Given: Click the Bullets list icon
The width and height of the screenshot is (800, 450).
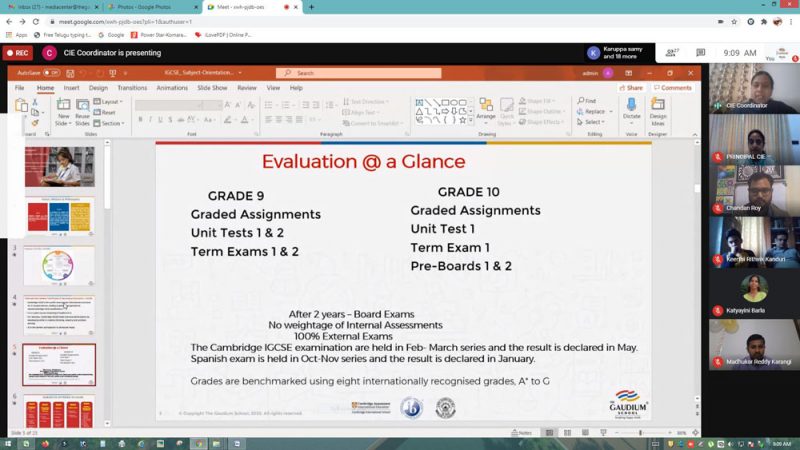Looking at the screenshot, I should tap(268, 105).
